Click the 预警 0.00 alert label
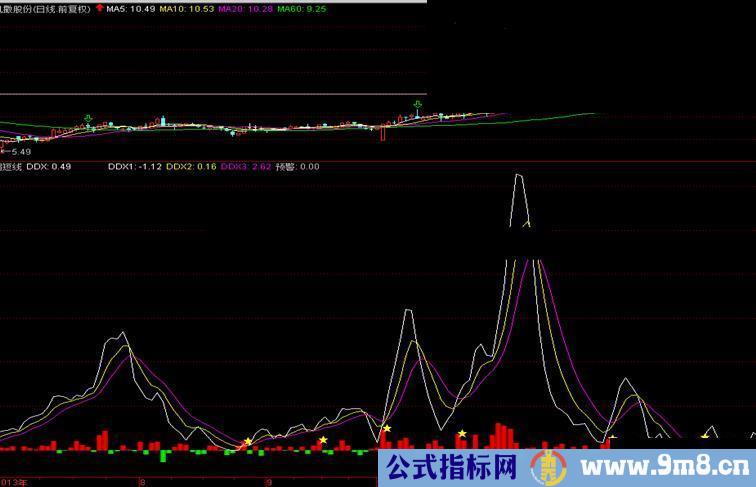This screenshot has width=756, height=487. [x=297, y=167]
